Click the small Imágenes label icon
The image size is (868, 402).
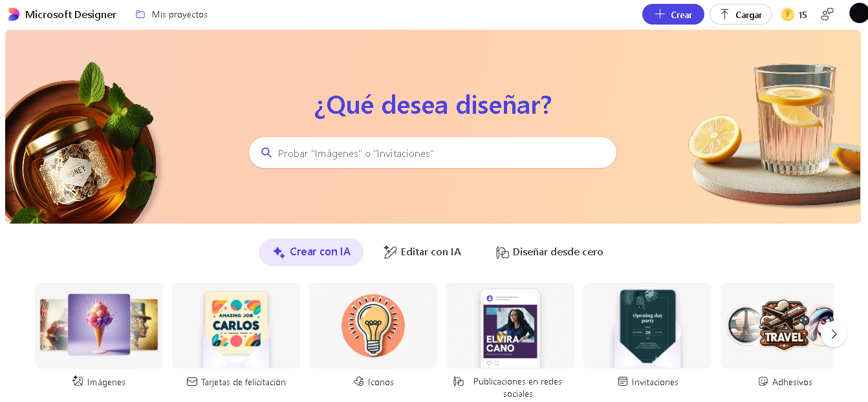click(78, 381)
